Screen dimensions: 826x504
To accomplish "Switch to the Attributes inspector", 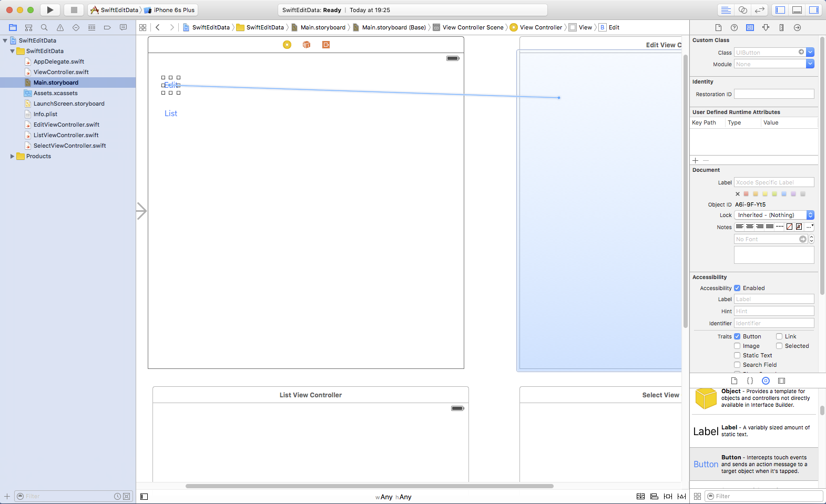I will (766, 27).
